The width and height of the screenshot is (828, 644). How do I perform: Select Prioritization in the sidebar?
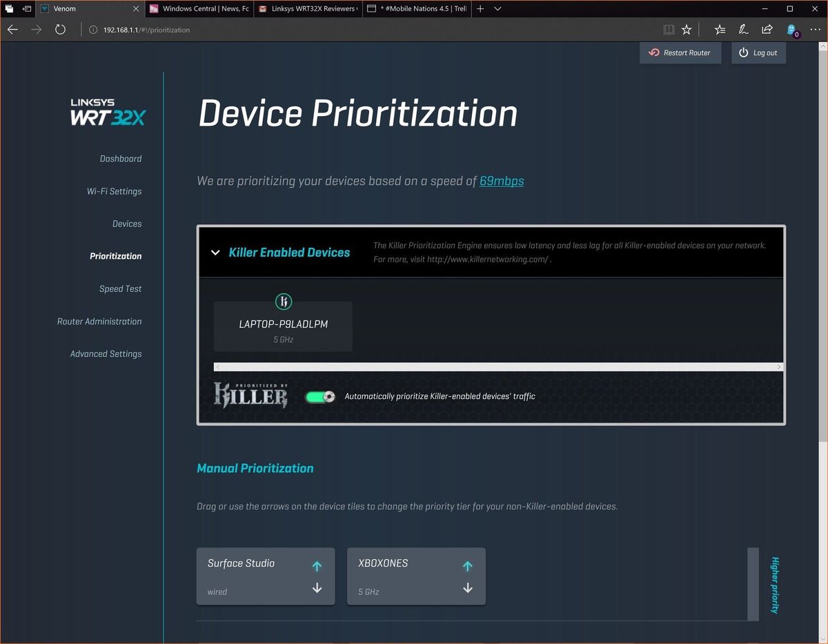pos(116,256)
